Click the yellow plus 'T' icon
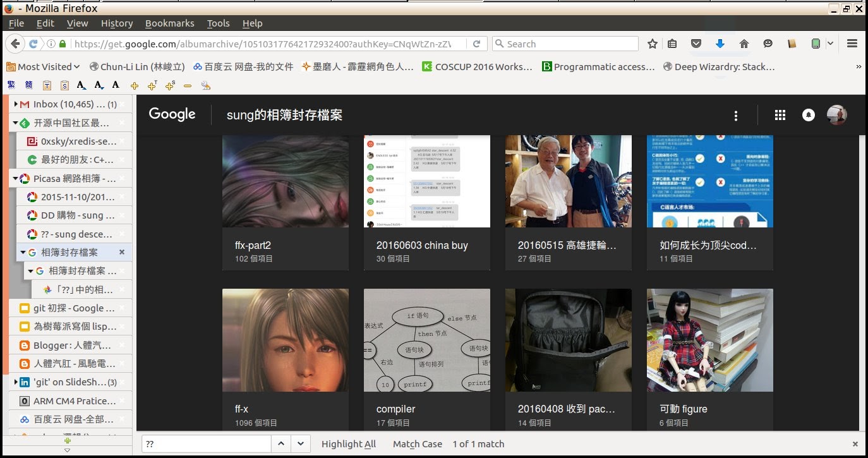Screen dimensions: 868x458 coord(152,85)
